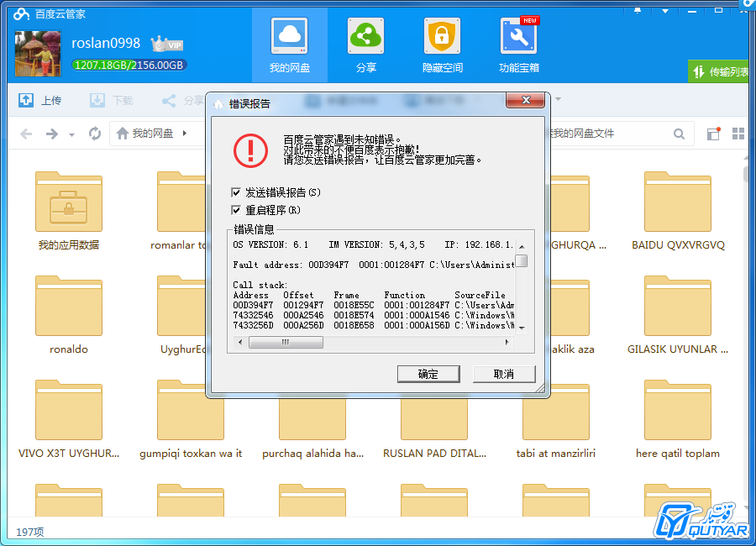Open the here qatil toplam folder
Viewport: 756px width, 546px height.
pyautogui.click(x=677, y=411)
